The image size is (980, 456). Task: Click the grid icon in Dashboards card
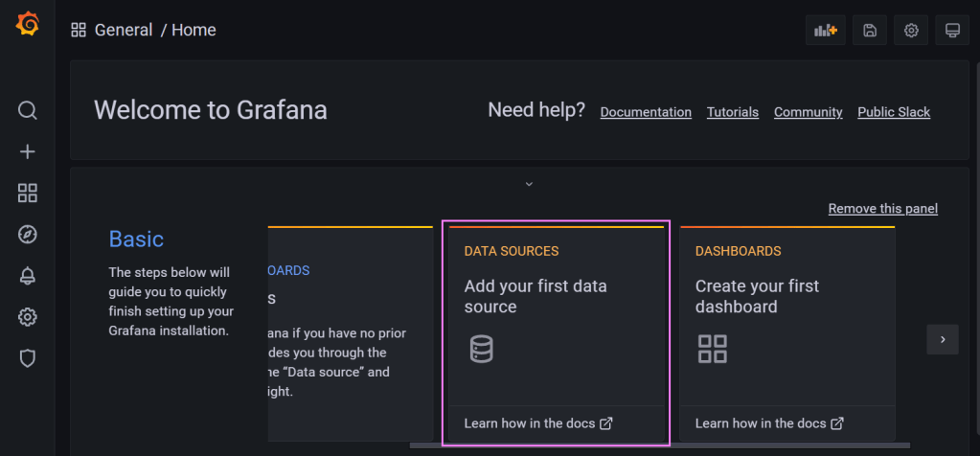coord(713,349)
